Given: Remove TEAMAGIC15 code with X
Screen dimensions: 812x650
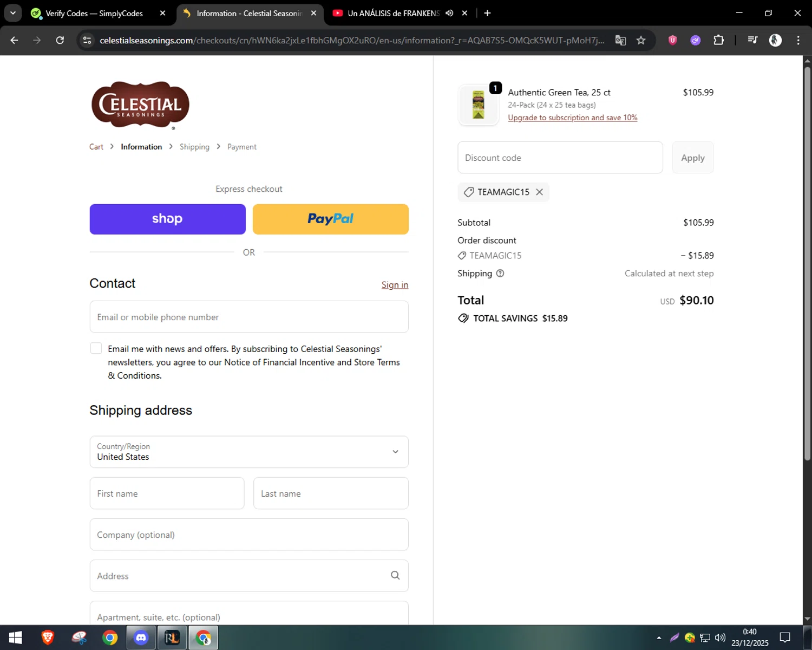Looking at the screenshot, I should coord(539,192).
